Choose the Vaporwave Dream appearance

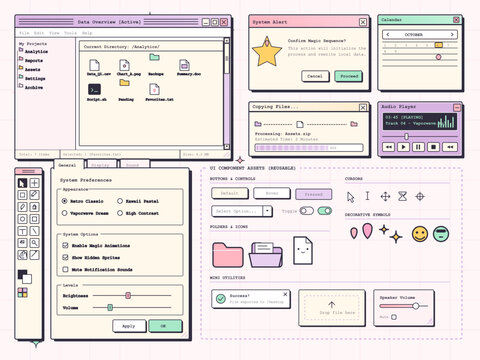click(65, 213)
